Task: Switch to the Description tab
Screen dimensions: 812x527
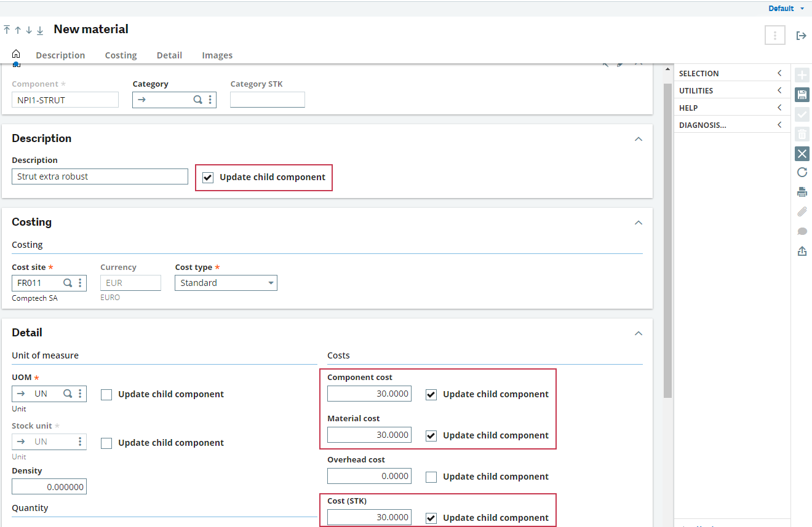Action: [60, 55]
